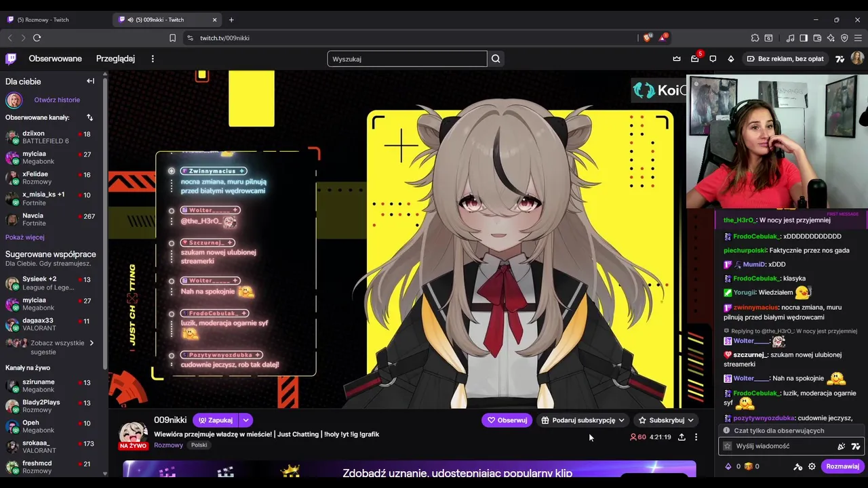Image resolution: width=868 pixels, height=488 pixels.
Task: Open Brave VPN shield icon
Action: pyautogui.click(x=844, y=38)
